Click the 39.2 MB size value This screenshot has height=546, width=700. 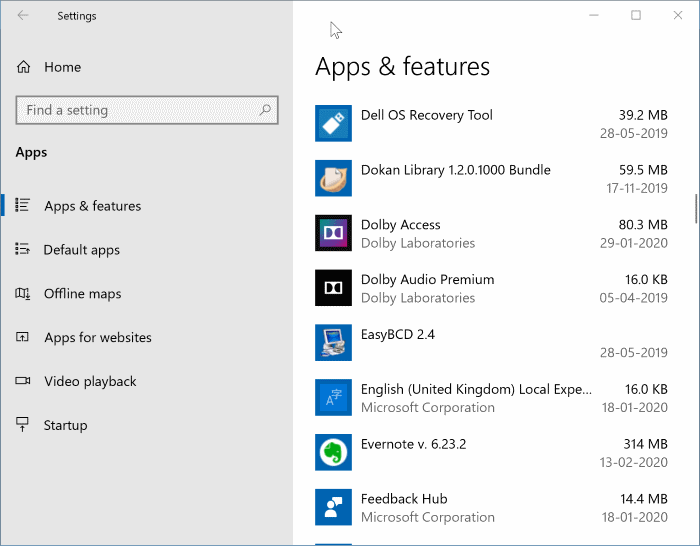(643, 115)
